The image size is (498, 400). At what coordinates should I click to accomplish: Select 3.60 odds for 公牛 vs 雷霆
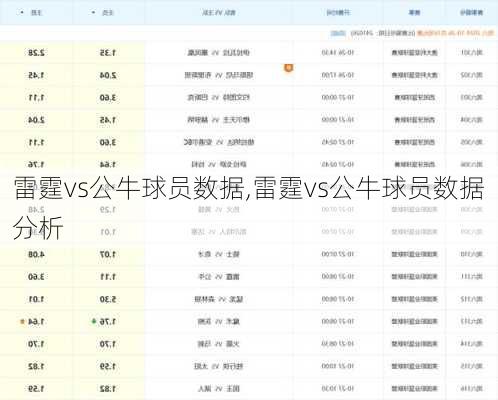pyautogui.click(x=36, y=277)
